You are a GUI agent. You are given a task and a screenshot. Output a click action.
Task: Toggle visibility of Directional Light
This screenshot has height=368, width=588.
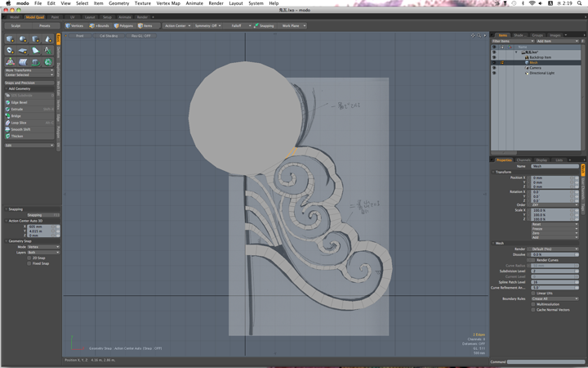(494, 73)
